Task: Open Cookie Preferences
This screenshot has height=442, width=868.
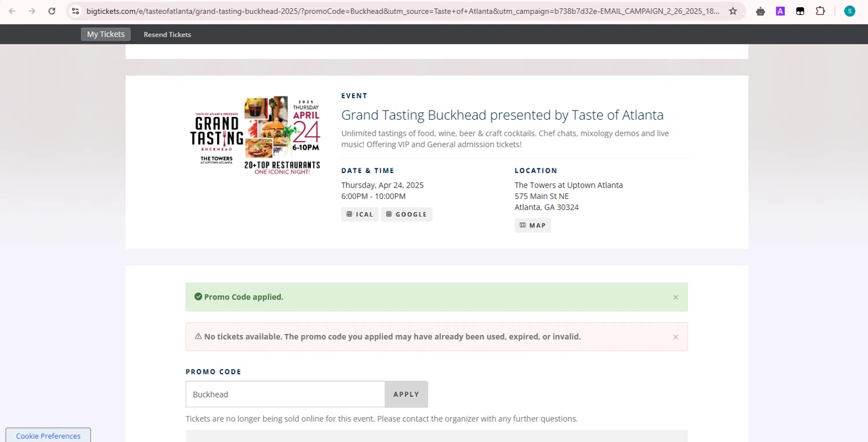Action: [48, 435]
